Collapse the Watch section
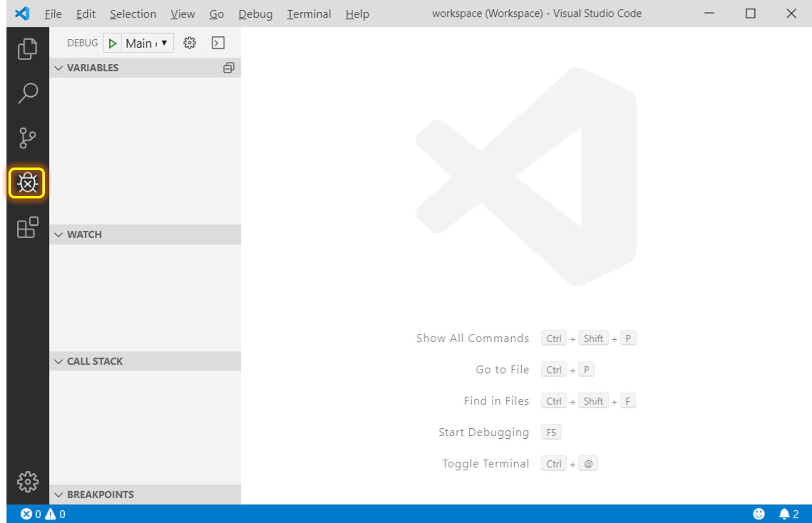The width and height of the screenshot is (812, 523). coord(58,234)
